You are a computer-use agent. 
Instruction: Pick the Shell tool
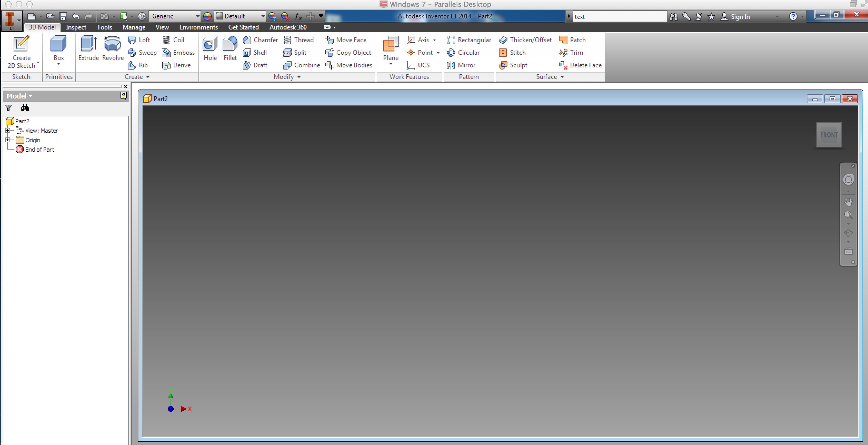(x=255, y=53)
